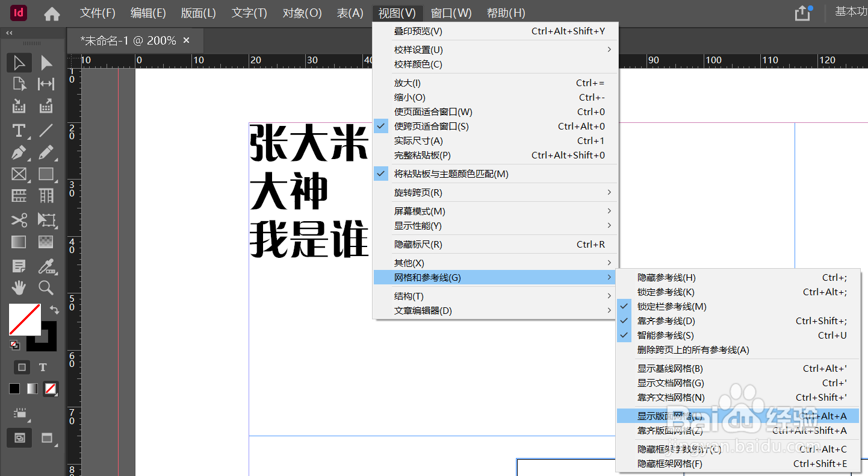868x476 pixels.
Task: Select the Type tool
Action: point(19,130)
